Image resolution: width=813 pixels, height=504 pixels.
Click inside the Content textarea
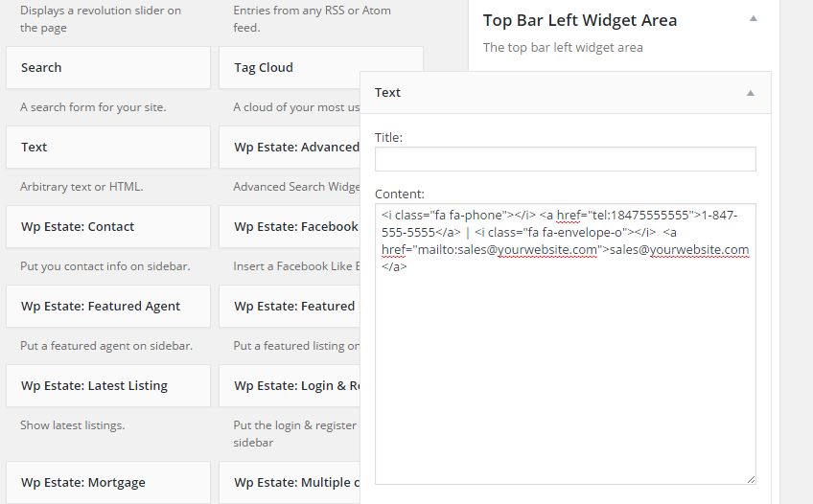[565, 344]
